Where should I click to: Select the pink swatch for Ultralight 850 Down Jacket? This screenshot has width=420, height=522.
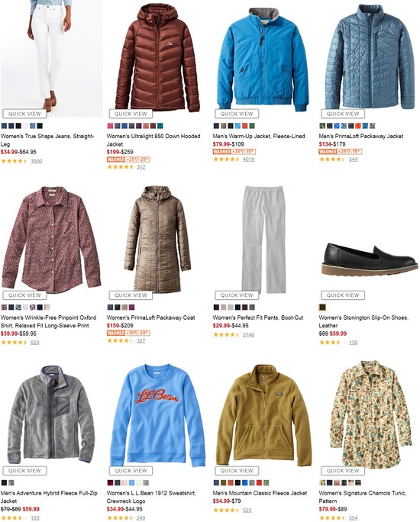110,126
